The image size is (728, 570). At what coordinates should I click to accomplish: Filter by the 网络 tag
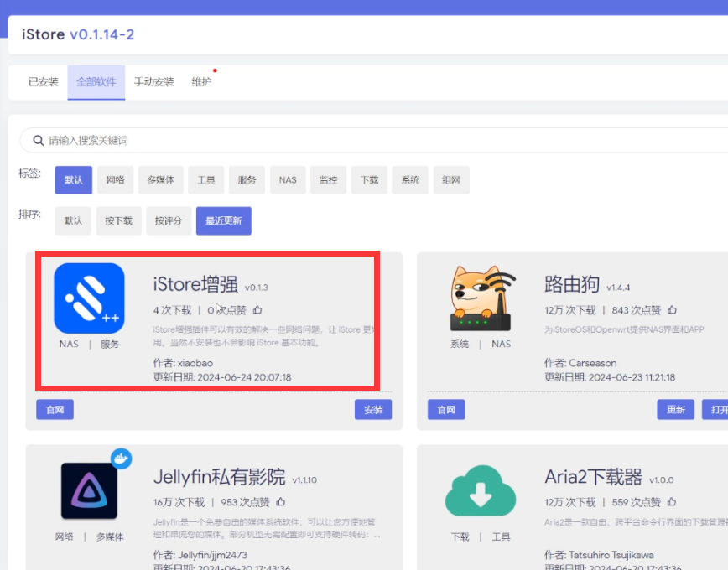115,180
